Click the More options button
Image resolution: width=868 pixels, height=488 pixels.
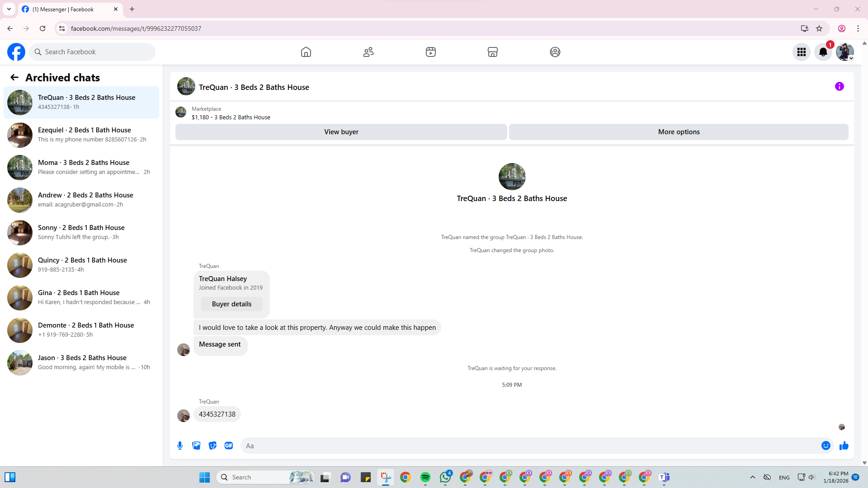[678, 132]
